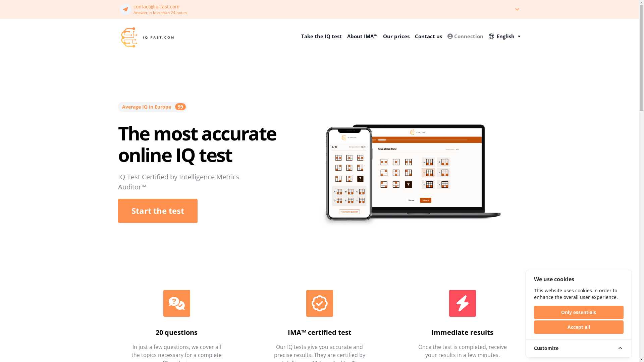Click Only essentials cookie toggle button
The image size is (644, 362).
pyautogui.click(x=579, y=312)
